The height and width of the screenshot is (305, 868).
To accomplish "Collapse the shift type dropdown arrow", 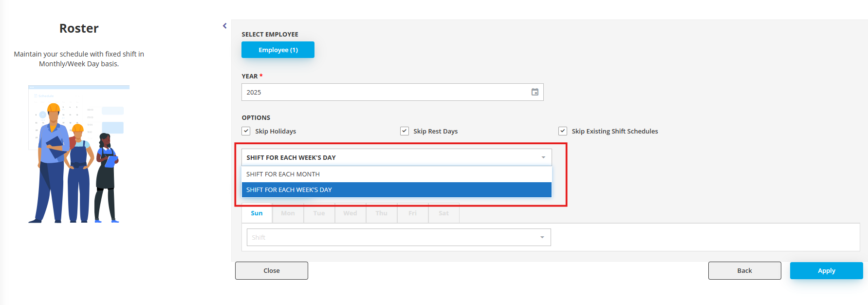I will [543, 157].
